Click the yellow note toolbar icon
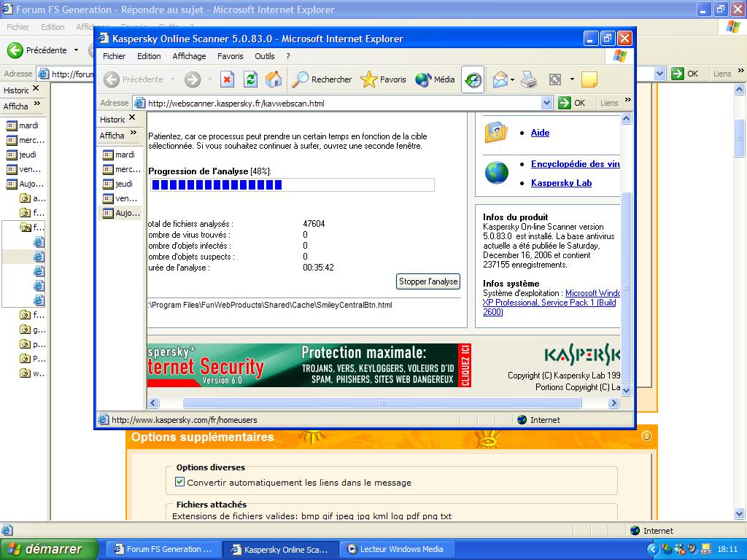747x560 pixels. [x=589, y=79]
